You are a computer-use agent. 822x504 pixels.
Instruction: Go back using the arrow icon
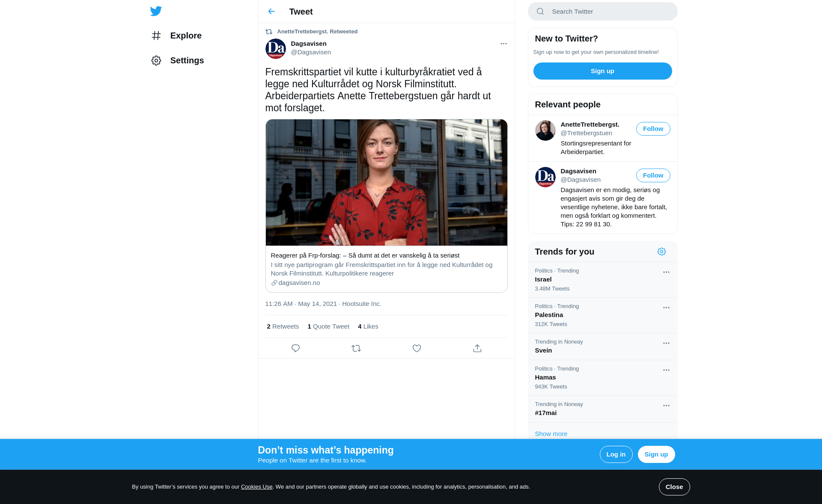tap(271, 12)
